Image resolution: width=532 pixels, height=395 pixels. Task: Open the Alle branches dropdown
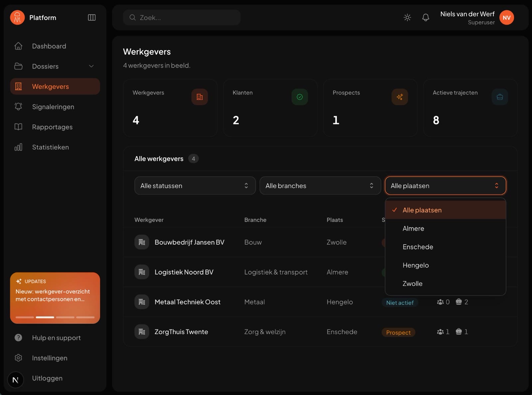320,186
